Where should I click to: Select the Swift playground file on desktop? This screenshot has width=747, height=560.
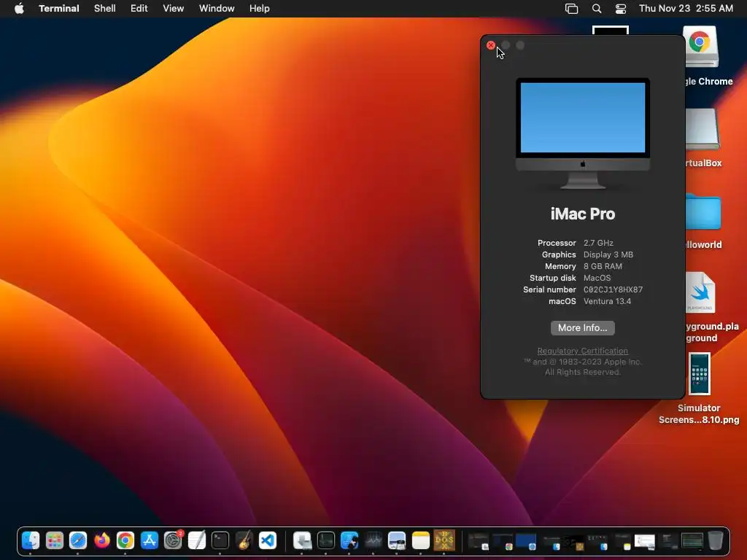point(700,292)
